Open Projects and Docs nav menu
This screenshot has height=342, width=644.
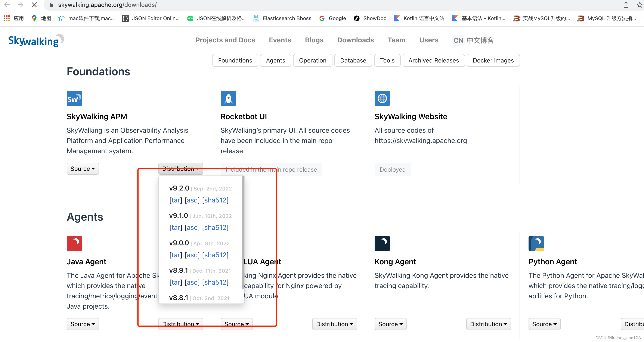tap(225, 40)
